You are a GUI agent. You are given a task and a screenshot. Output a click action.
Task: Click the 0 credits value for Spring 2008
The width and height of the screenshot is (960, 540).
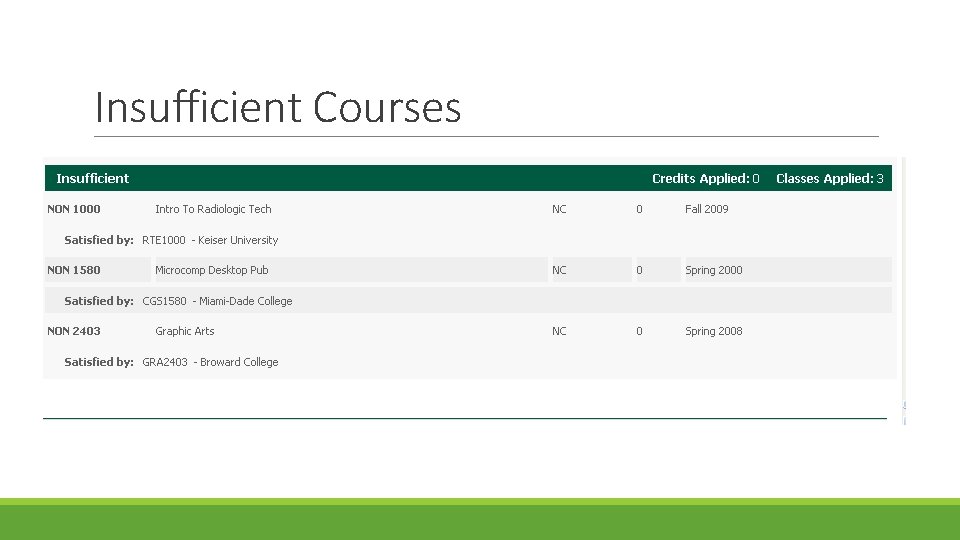pyautogui.click(x=639, y=331)
